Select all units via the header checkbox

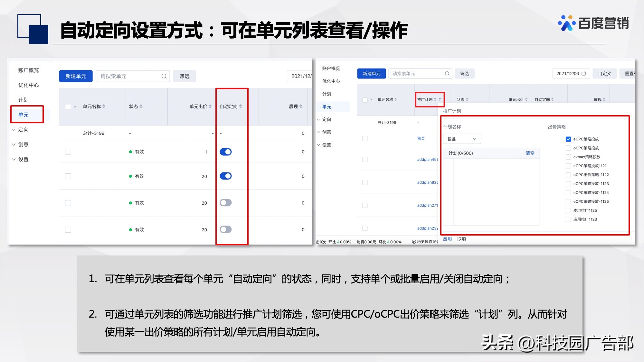pyautogui.click(x=68, y=106)
